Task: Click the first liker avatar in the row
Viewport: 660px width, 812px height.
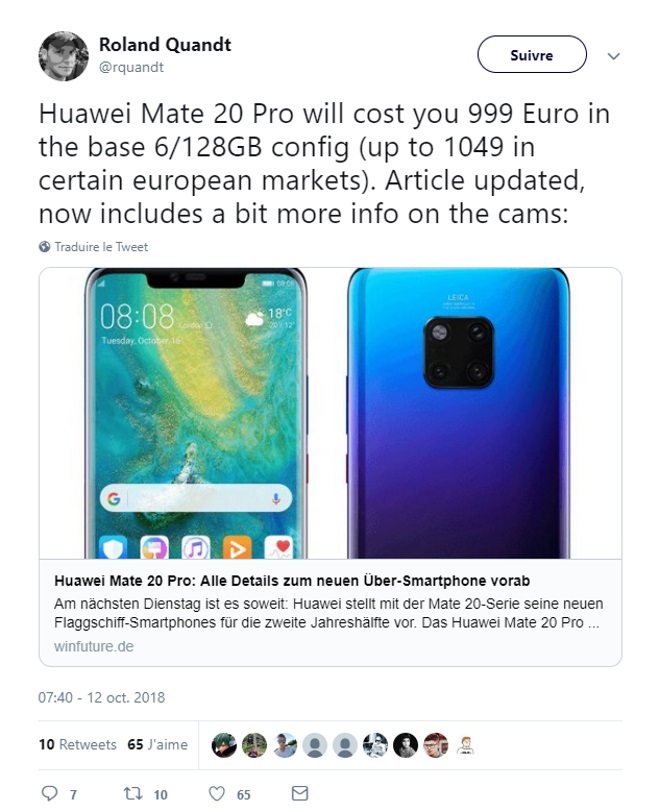Action: [224, 745]
